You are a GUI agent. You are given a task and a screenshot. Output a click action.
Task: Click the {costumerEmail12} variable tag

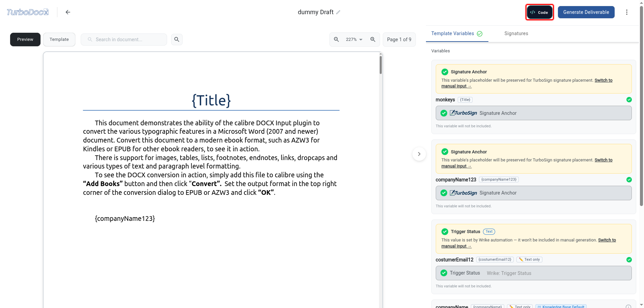click(x=495, y=260)
